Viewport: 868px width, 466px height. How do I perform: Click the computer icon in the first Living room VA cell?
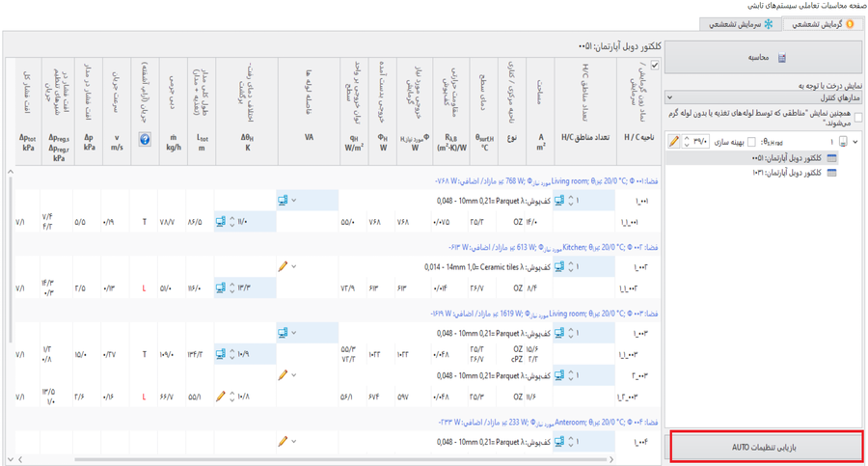[x=284, y=201]
